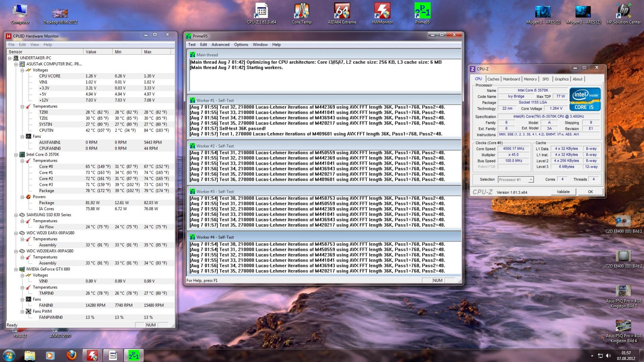Launch the Prime95 desktop shortcut
Screen dimensions: 644x362
tap(422, 13)
